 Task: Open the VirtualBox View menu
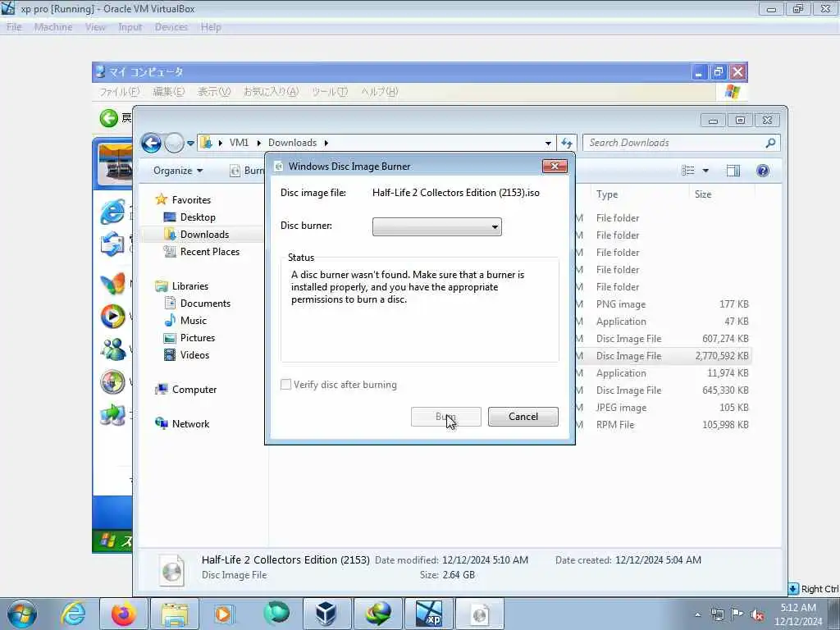coord(95,27)
